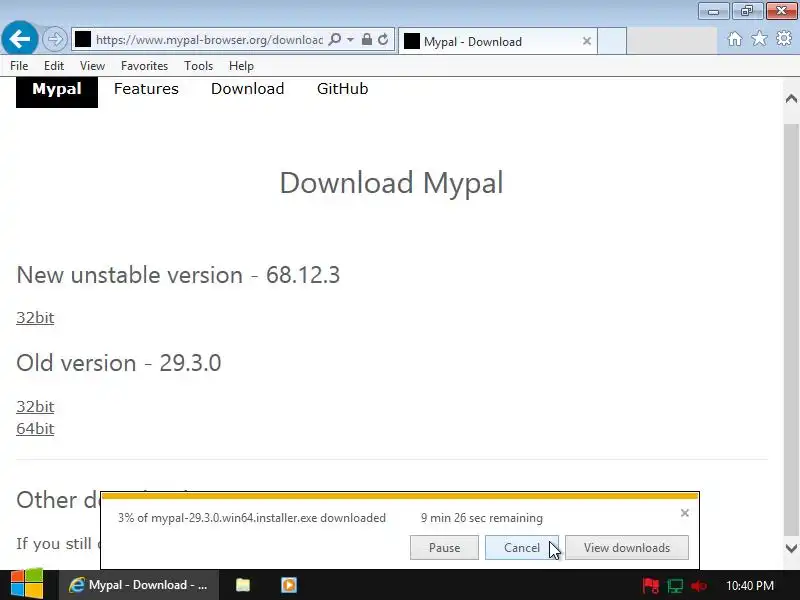Open the Home icon in toolbar

(735, 39)
